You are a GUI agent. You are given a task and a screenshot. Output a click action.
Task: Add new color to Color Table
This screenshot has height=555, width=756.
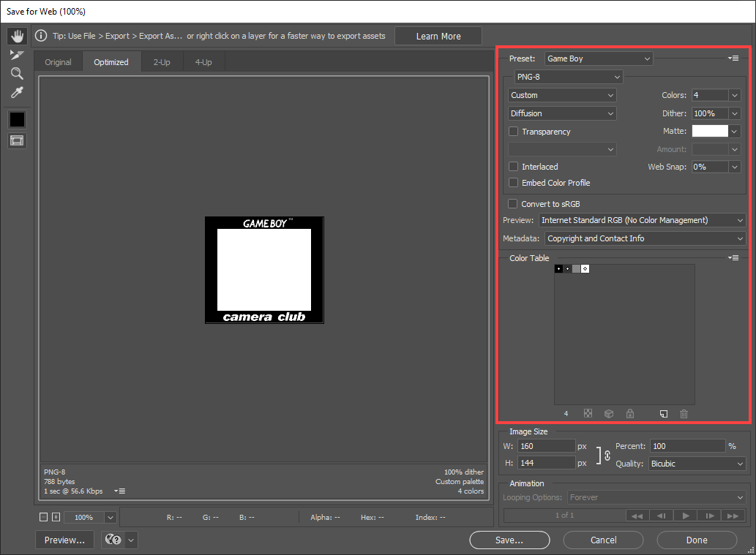coord(664,413)
